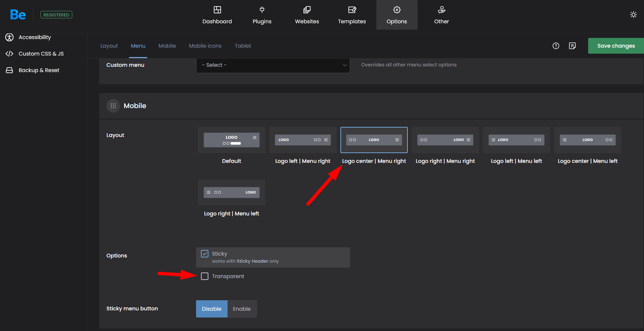The height and width of the screenshot is (331, 644).
Task: Click the Options gear icon
Action: pyautogui.click(x=397, y=10)
